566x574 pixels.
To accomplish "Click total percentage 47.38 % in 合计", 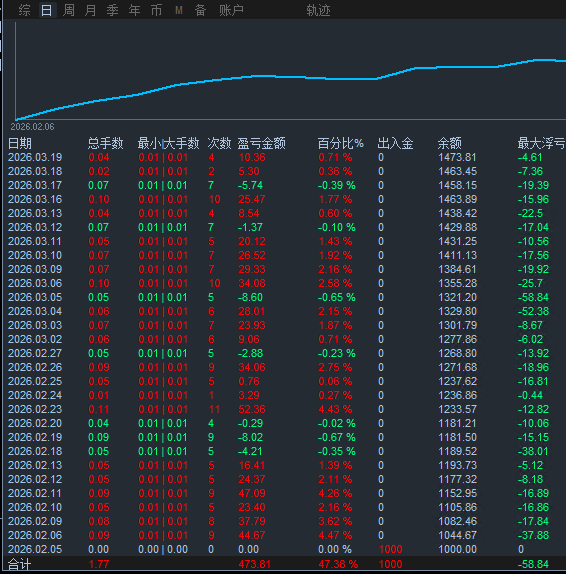I will point(338,564).
